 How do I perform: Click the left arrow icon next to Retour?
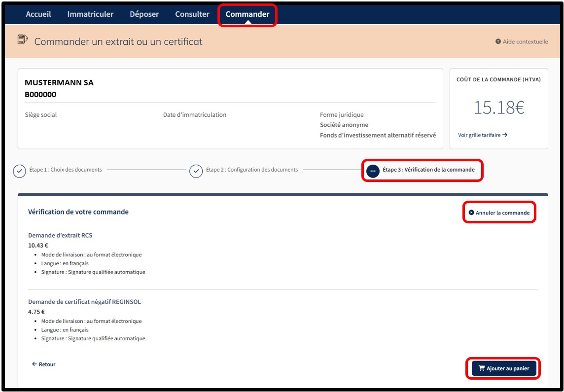coord(35,364)
